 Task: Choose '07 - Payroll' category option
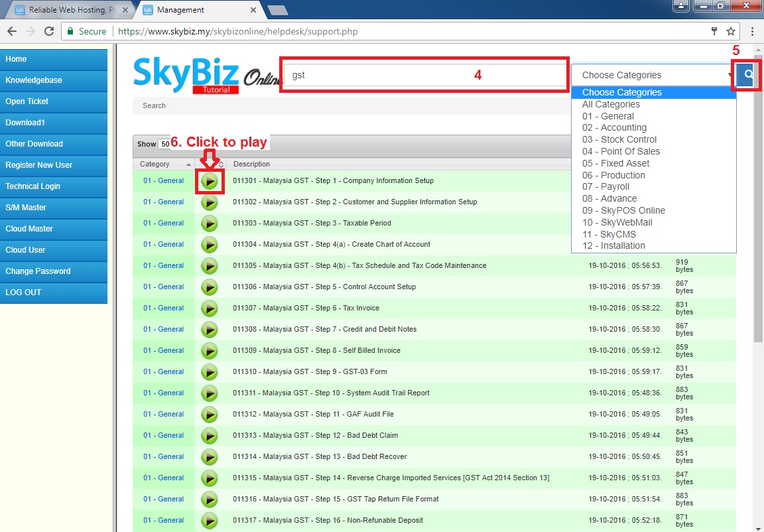click(x=605, y=187)
